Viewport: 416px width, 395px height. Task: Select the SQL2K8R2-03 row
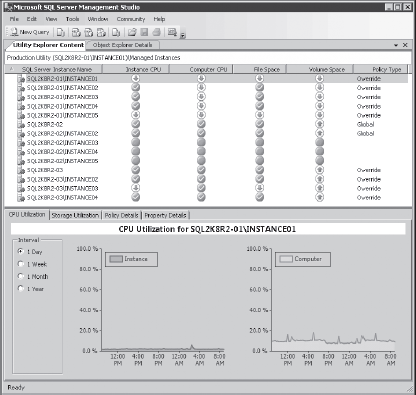click(x=206, y=170)
